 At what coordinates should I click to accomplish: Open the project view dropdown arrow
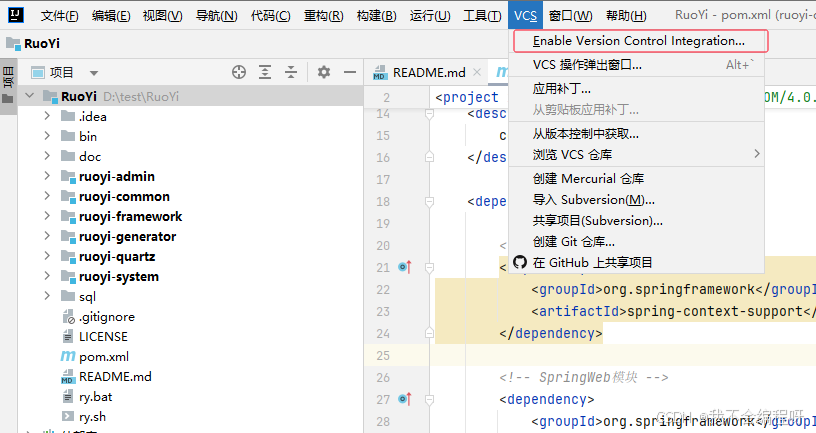click(94, 73)
